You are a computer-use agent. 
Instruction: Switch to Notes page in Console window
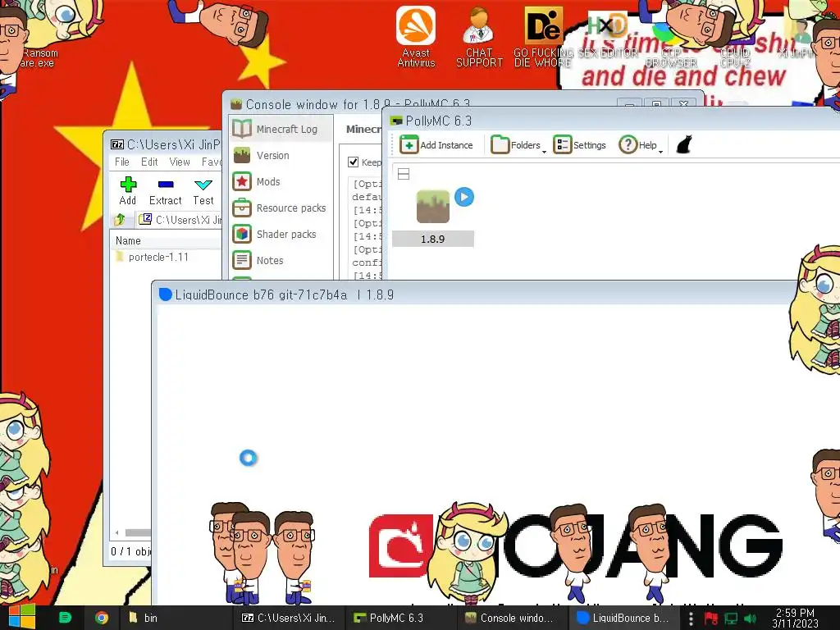coord(281,260)
